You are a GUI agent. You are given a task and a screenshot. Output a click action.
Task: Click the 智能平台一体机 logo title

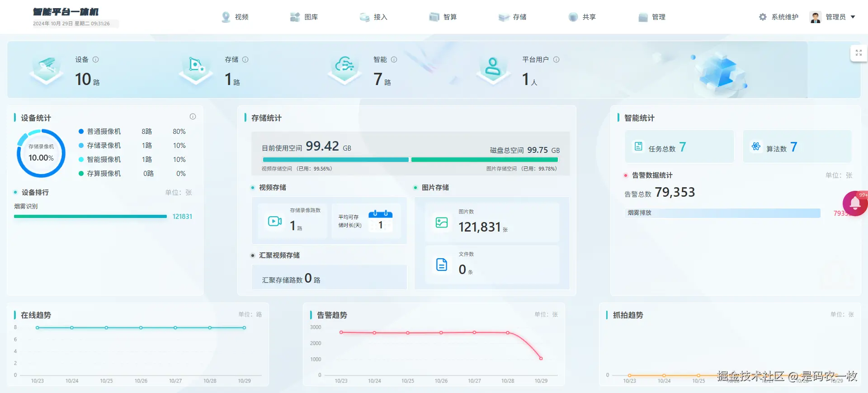66,12
